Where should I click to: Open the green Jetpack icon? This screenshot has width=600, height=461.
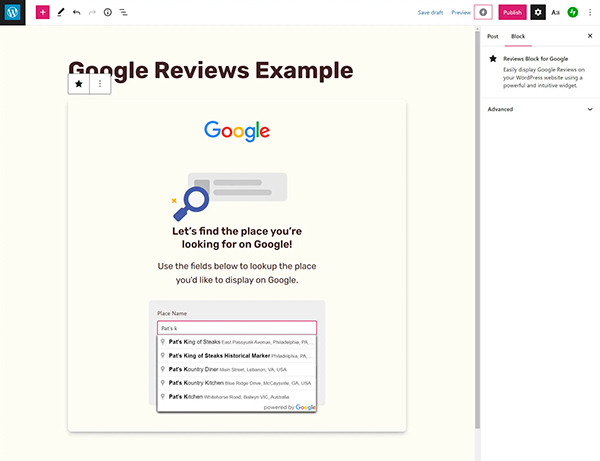(572, 12)
